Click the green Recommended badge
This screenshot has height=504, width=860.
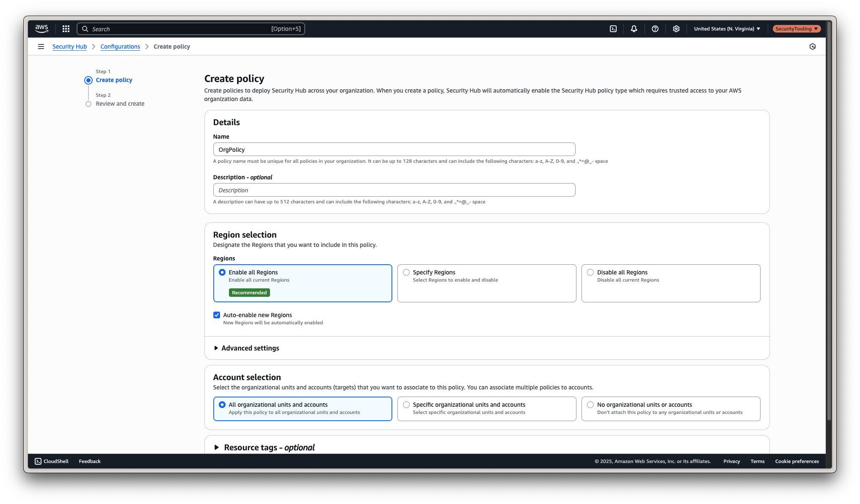tap(249, 293)
